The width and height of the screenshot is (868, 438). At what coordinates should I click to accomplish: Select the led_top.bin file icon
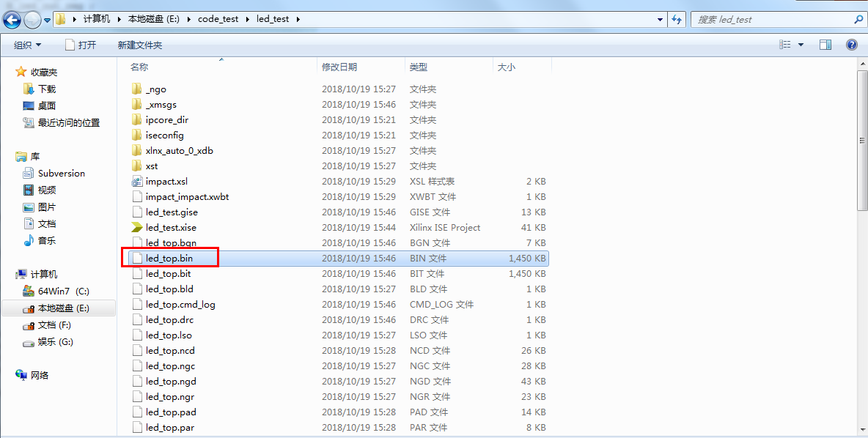tap(137, 258)
